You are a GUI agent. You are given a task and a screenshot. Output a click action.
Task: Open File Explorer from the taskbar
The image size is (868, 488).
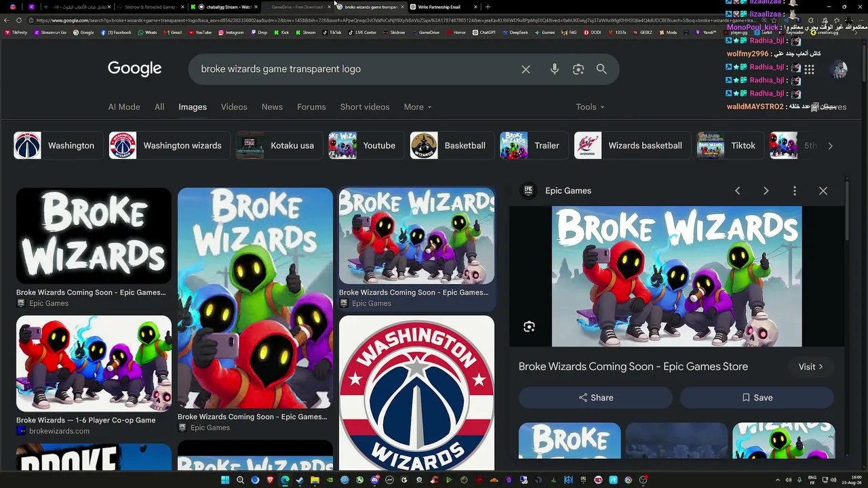(315, 480)
